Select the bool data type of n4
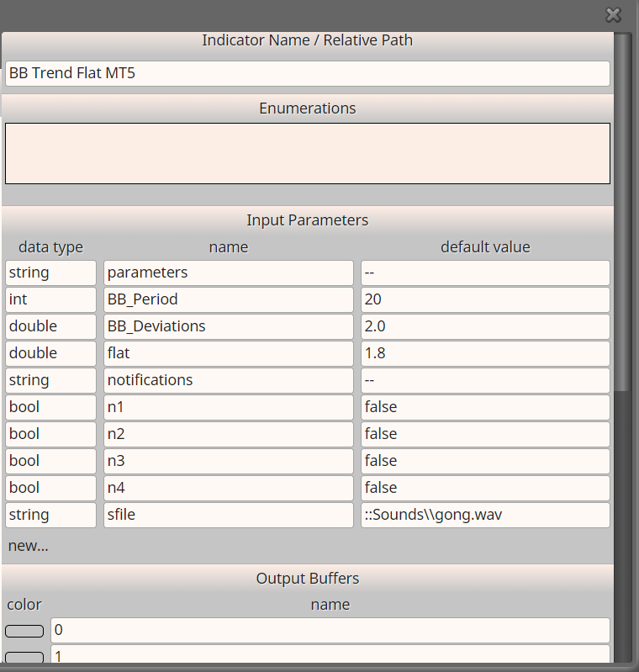Viewport: 639px width, 672px height. (x=50, y=489)
